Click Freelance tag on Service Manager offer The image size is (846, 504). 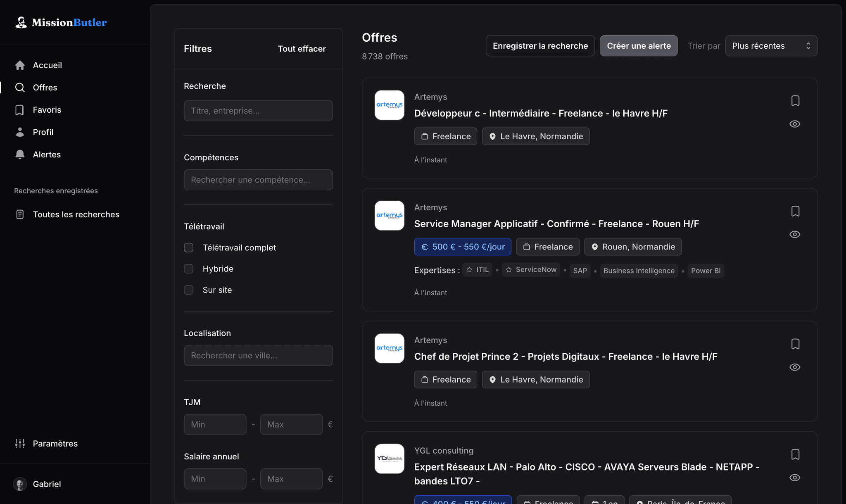click(x=548, y=247)
